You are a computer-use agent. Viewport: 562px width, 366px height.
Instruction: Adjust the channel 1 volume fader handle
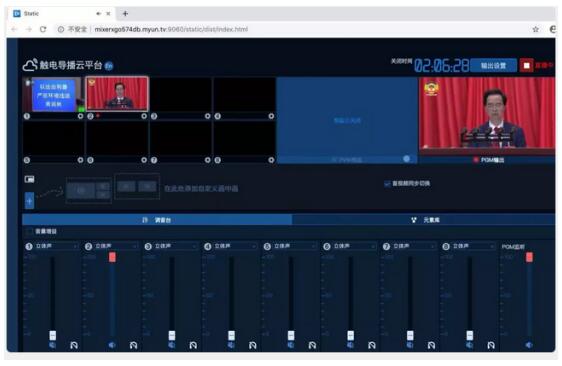click(x=53, y=335)
